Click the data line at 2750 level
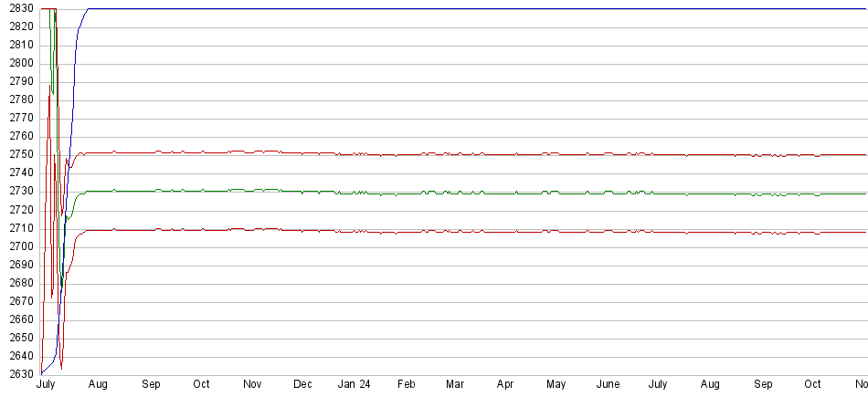The image size is (868, 397). click(x=457, y=155)
